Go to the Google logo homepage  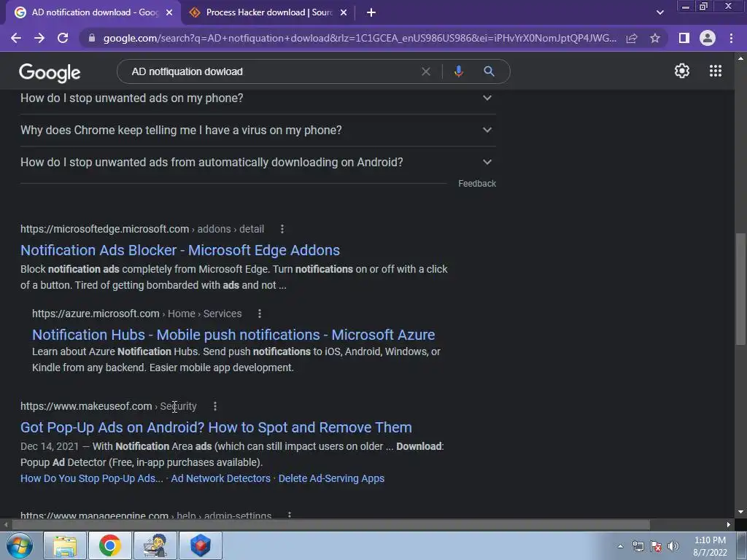click(x=50, y=72)
